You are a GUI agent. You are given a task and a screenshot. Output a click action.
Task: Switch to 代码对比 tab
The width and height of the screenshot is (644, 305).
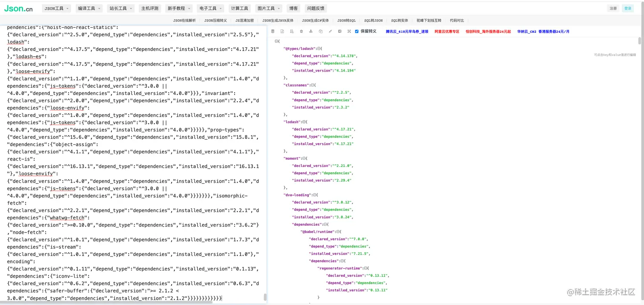pyautogui.click(x=457, y=20)
